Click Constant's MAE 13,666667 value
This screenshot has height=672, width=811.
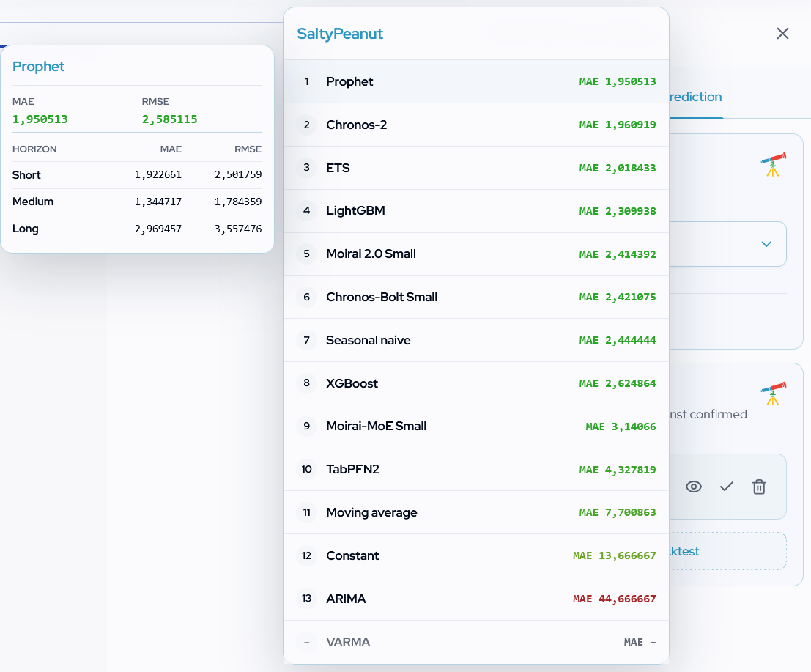click(x=615, y=555)
